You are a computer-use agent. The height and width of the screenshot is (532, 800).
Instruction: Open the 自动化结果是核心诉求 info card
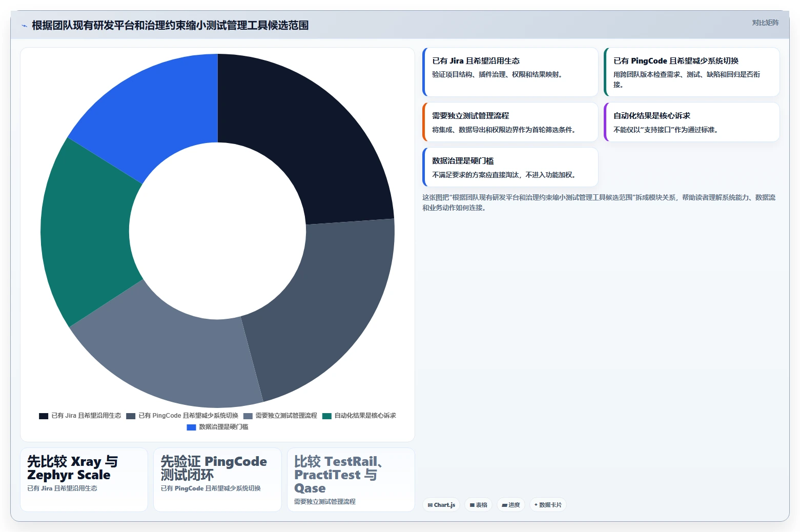point(692,122)
